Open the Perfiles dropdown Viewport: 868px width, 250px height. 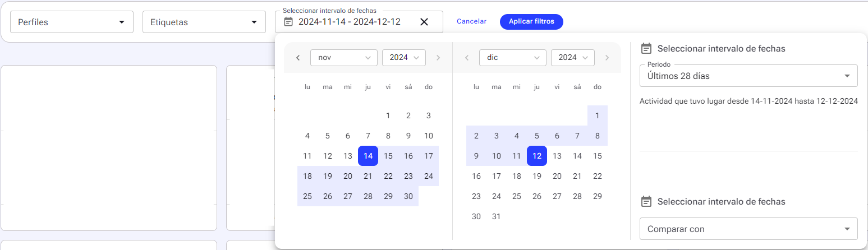click(72, 22)
